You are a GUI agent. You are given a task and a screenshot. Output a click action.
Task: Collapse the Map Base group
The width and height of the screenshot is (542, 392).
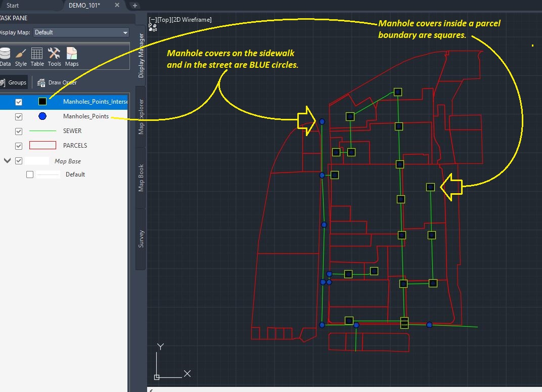pos(7,161)
